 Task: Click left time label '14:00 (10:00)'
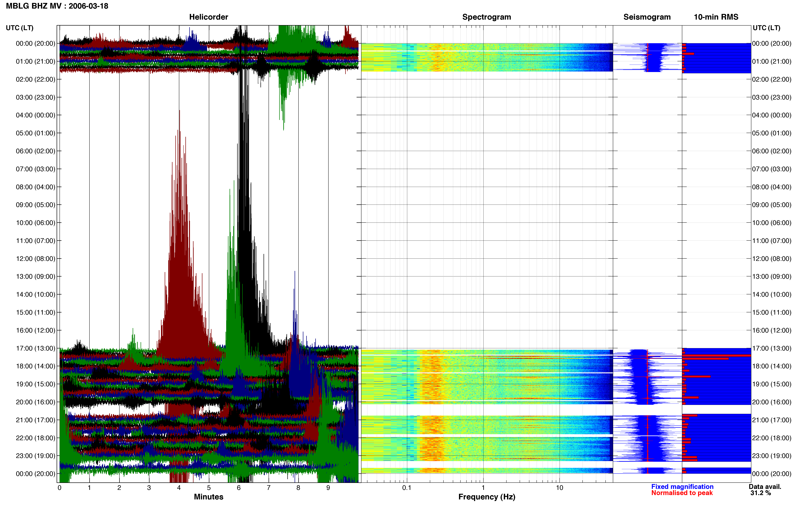pyautogui.click(x=36, y=294)
